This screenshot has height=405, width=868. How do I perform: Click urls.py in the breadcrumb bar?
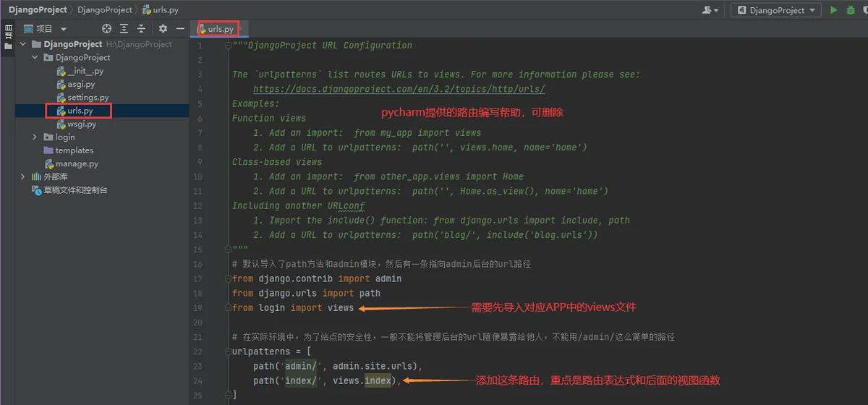click(x=161, y=9)
